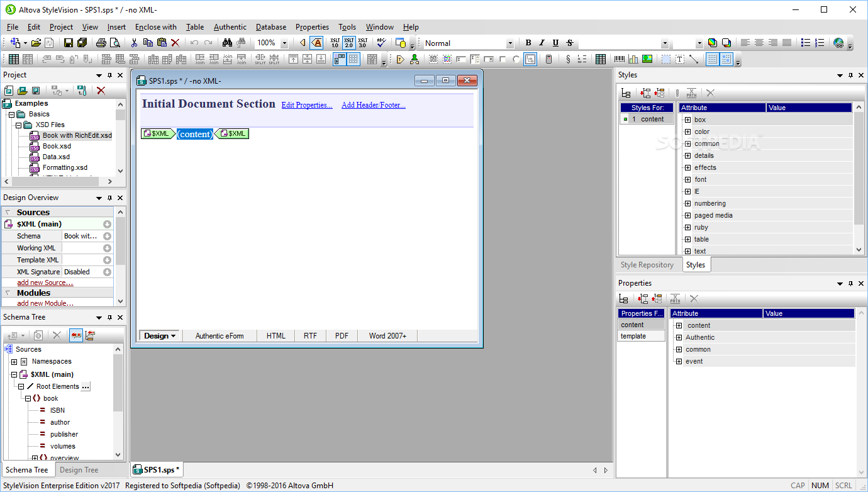Click the Justify text alignment icon
Screen dimensions: 868x492
pyautogui.click(x=786, y=43)
